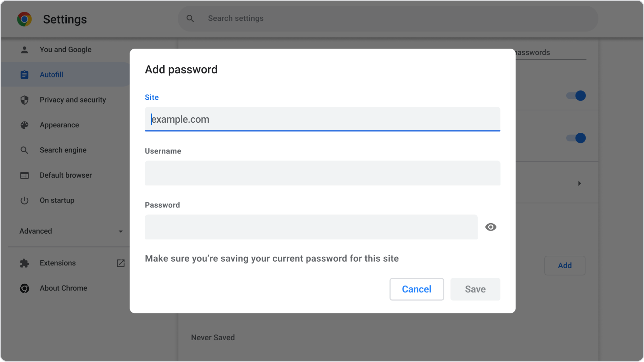Click the Chrome logo next to Settings
Image resolution: width=644 pixels, height=362 pixels.
(x=24, y=19)
